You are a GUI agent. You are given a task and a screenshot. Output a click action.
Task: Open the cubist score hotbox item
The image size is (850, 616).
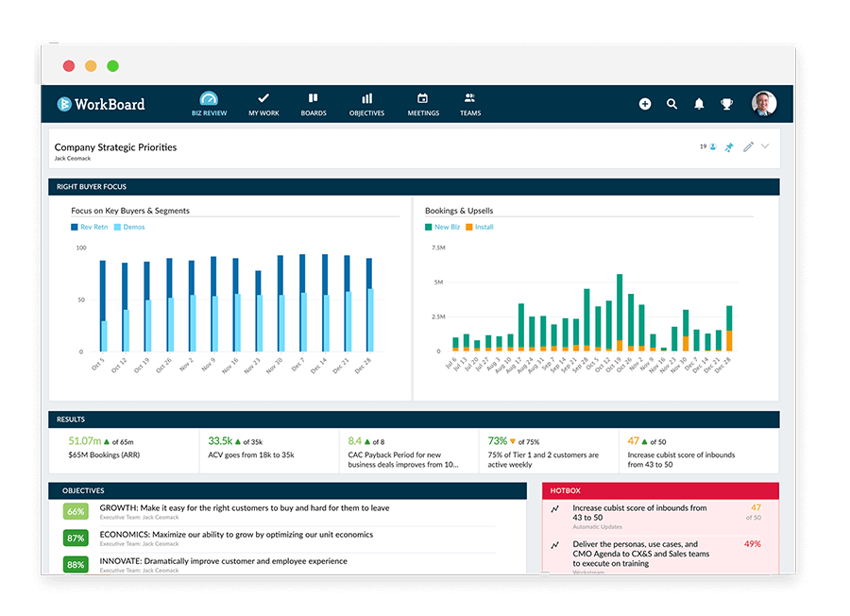[640, 513]
